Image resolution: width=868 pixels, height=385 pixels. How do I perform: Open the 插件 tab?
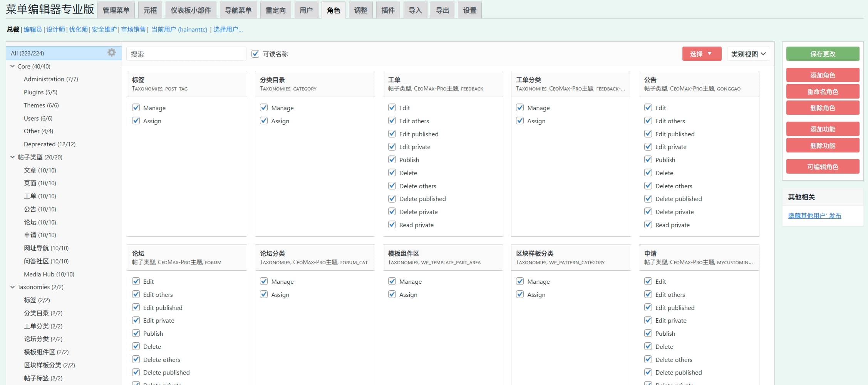[388, 10]
